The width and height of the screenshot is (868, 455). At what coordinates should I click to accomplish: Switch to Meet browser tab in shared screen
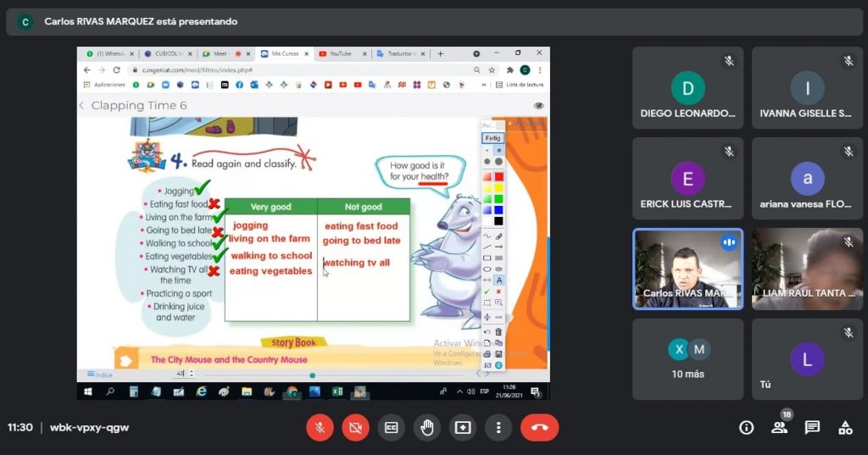pyautogui.click(x=226, y=53)
